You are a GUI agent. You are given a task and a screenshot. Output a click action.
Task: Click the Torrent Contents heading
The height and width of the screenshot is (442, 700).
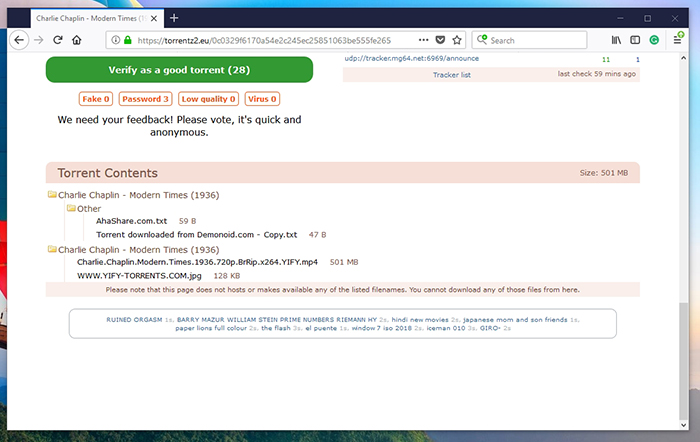click(x=107, y=173)
